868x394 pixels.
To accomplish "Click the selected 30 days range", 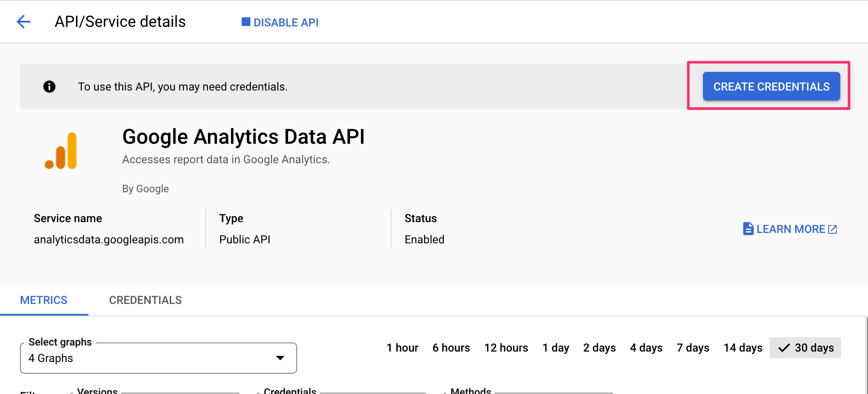I will coord(805,348).
